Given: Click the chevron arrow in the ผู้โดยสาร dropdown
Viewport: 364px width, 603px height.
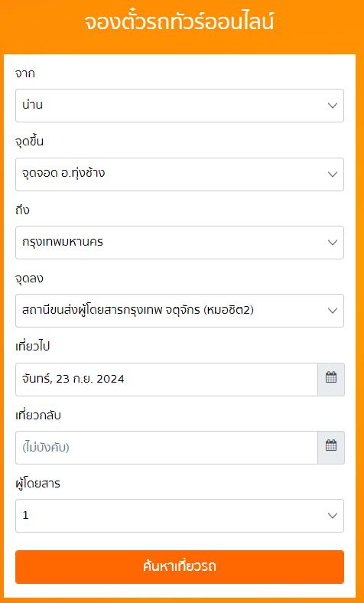Looking at the screenshot, I should (x=333, y=516).
